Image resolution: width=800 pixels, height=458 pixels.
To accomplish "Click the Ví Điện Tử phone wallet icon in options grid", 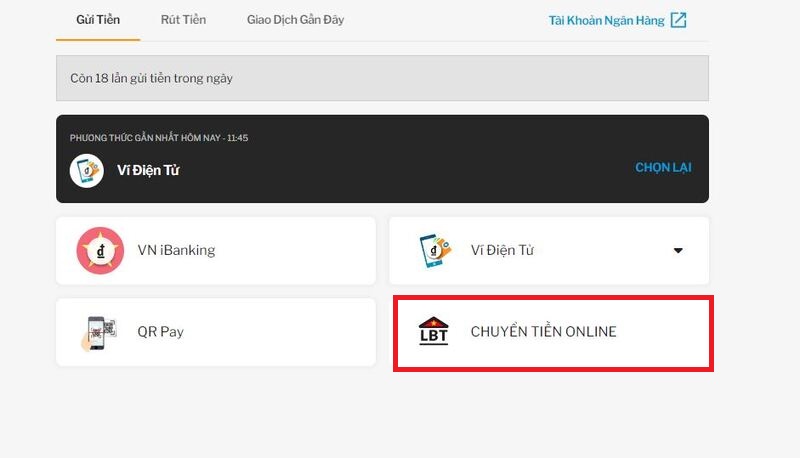I will (x=435, y=250).
